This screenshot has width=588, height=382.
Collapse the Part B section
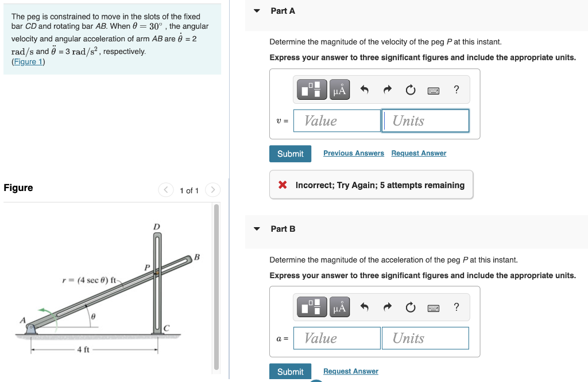(x=256, y=228)
